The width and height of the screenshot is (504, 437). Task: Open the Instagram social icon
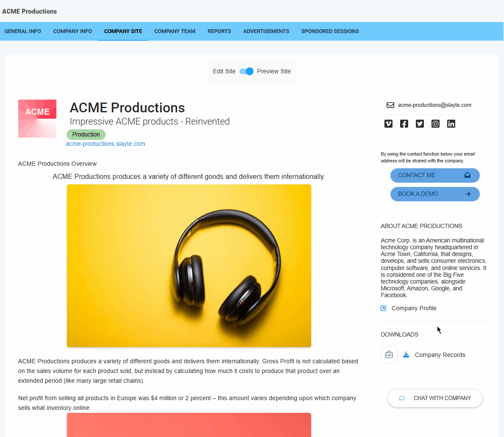pos(435,124)
